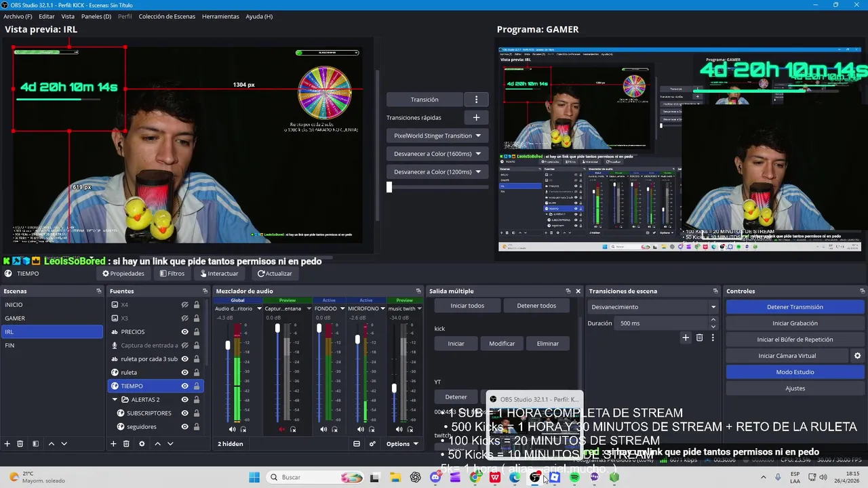Open Paneles menu

click(96, 16)
